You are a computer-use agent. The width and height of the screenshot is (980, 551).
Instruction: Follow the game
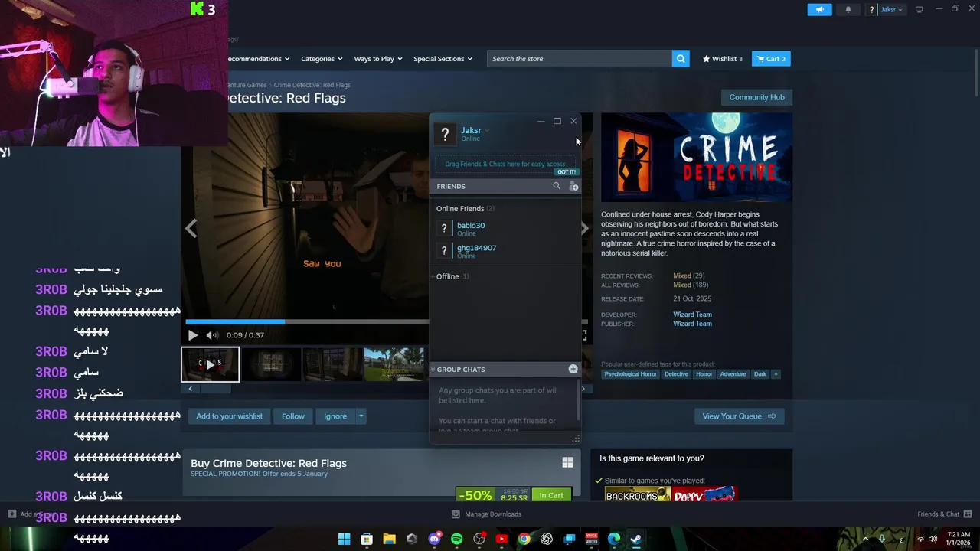coord(292,416)
